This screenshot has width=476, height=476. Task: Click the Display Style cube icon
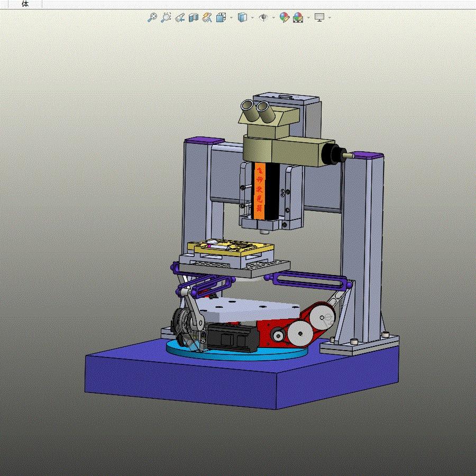[242, 17]
